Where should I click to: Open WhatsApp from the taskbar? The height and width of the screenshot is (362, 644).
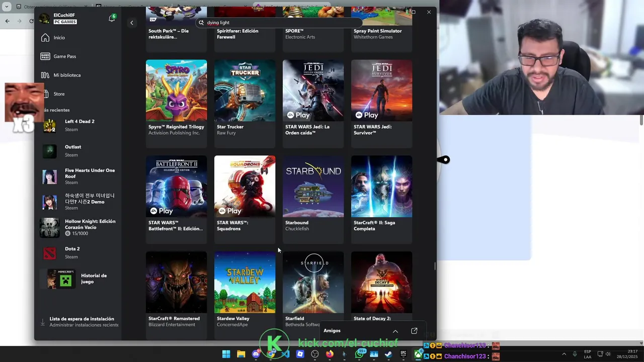(359, 354)
